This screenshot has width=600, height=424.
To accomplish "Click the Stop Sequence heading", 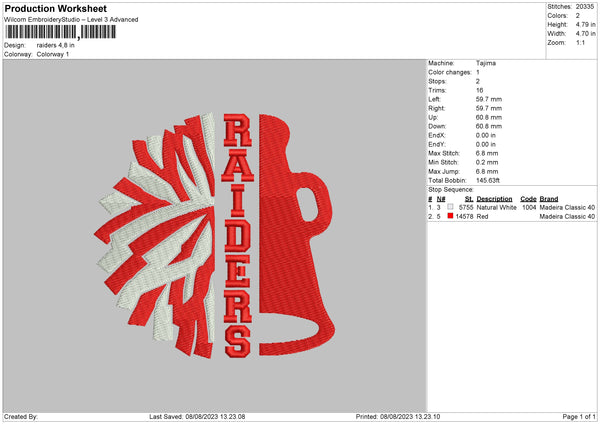I will [x=451, y=190].
